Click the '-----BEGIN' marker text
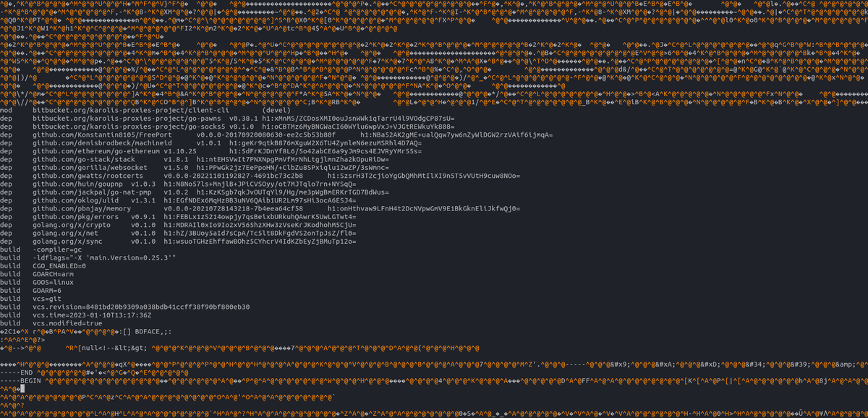Image resolution: width=868 pixels, height=418 pixels. (21, 380)
